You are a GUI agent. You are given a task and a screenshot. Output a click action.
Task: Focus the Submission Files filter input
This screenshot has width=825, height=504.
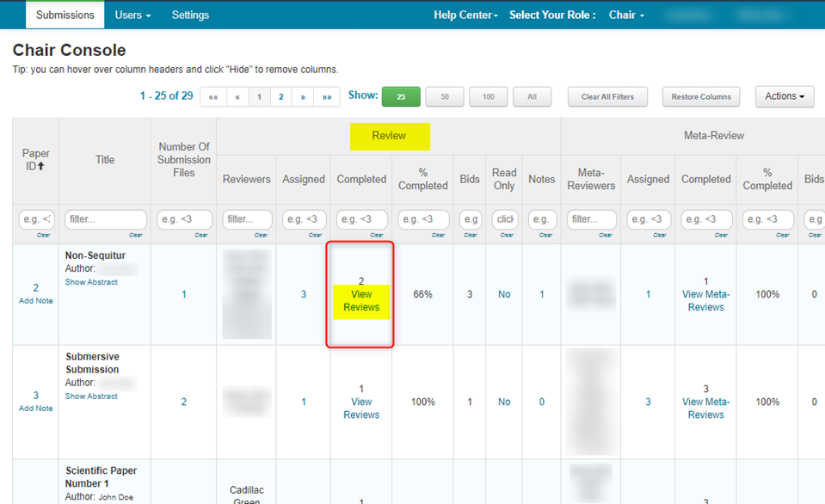click(x=184, y=218)
